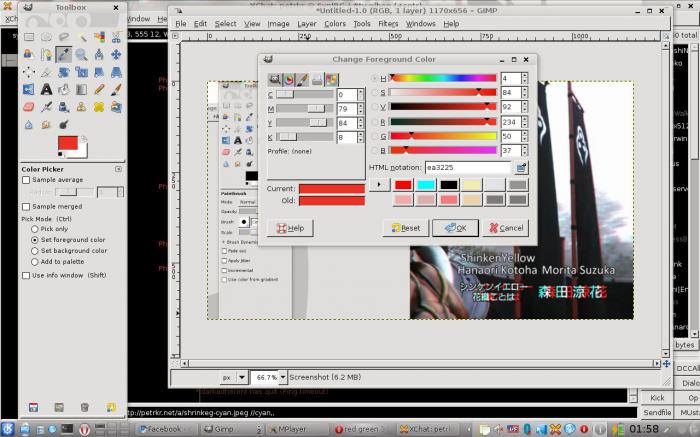The height and width of the screenshot is (437, 700).
Task: Click the red R value spinner arrows
Action: pos(525,122)
